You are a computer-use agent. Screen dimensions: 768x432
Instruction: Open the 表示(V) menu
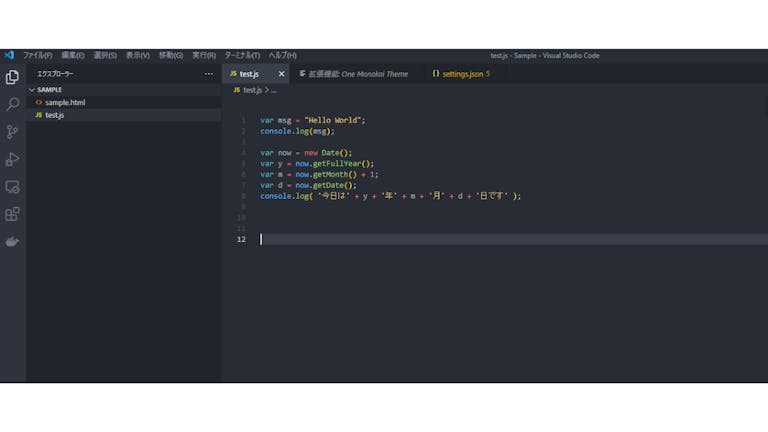138,55
